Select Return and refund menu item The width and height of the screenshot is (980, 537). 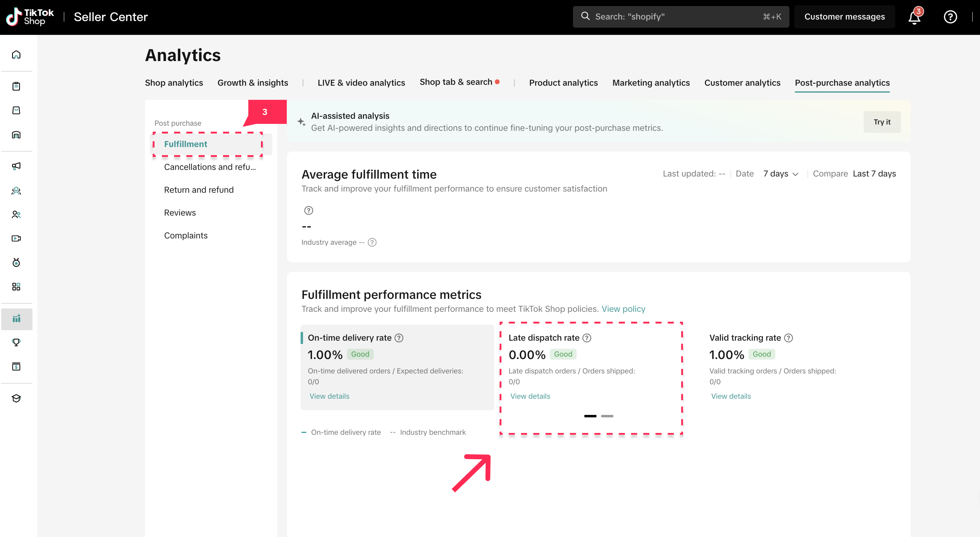click(x=199, y=190)
